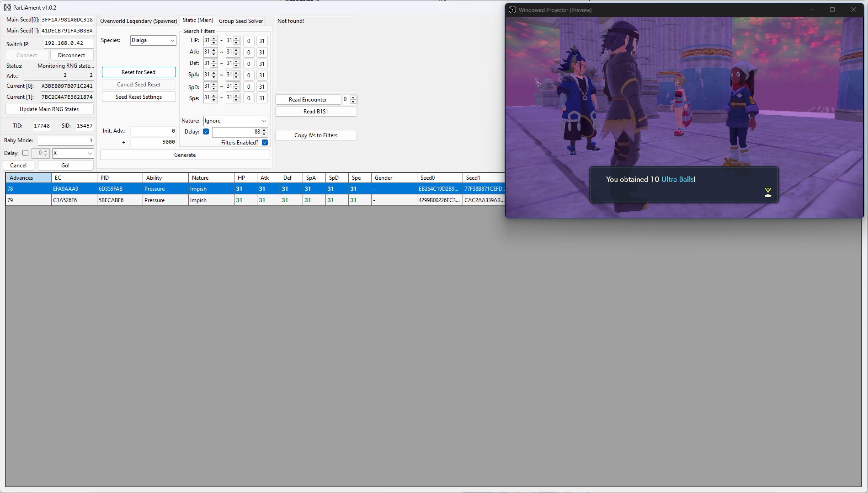The height and width of the screenshot is (493, 868).
Task: Increase the Read Encounter index spinner
Action: [x=353, y=97]
